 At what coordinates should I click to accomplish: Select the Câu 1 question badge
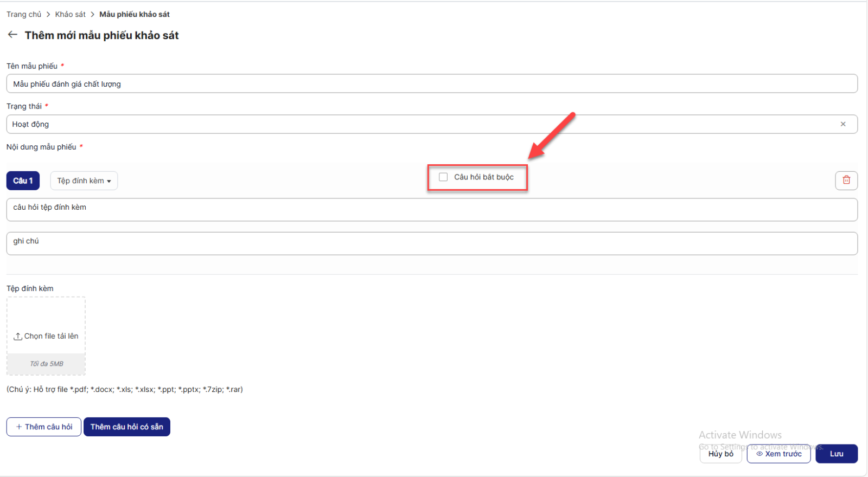point(23,181)
